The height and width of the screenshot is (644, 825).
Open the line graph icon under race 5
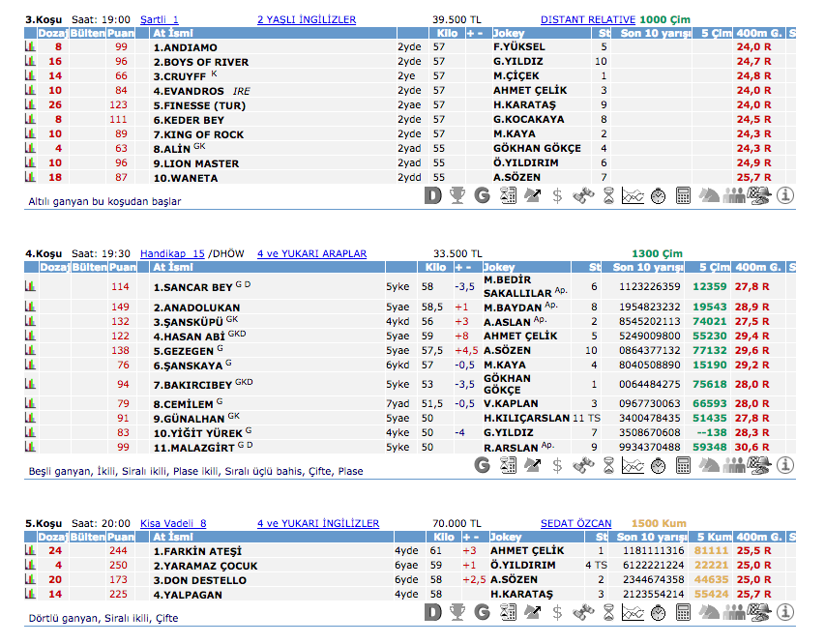click(x=633, y=612)
